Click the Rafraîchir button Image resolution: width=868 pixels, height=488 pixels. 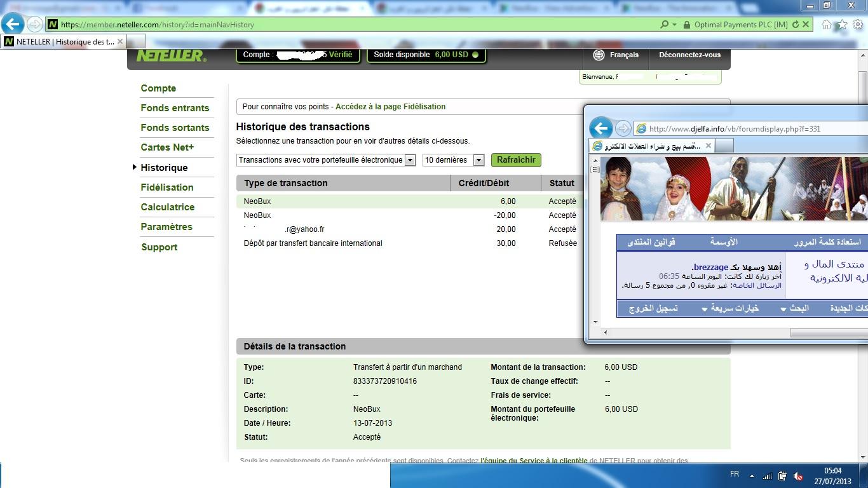coord(516,160)
